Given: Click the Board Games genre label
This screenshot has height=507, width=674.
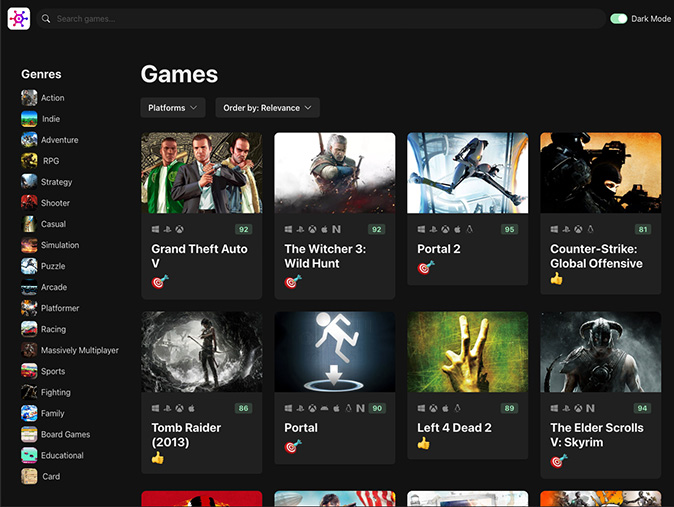Looking at the screenshot, I should point(66,434).
